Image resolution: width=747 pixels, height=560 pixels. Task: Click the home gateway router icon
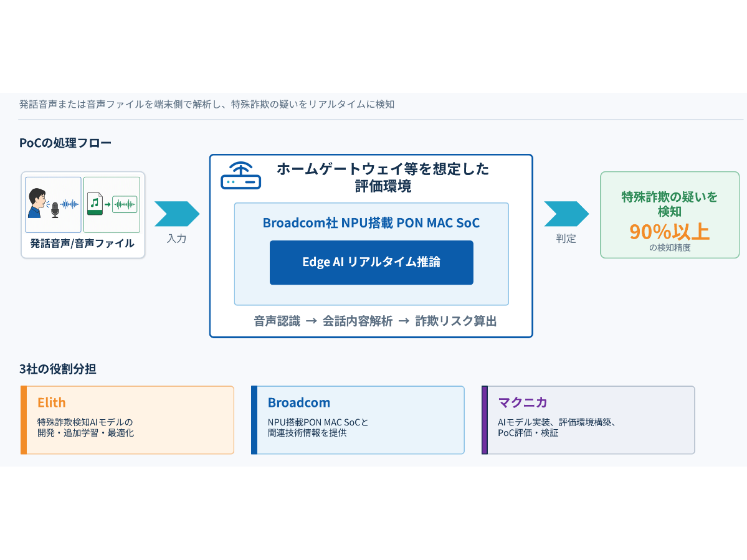[240, 176]
